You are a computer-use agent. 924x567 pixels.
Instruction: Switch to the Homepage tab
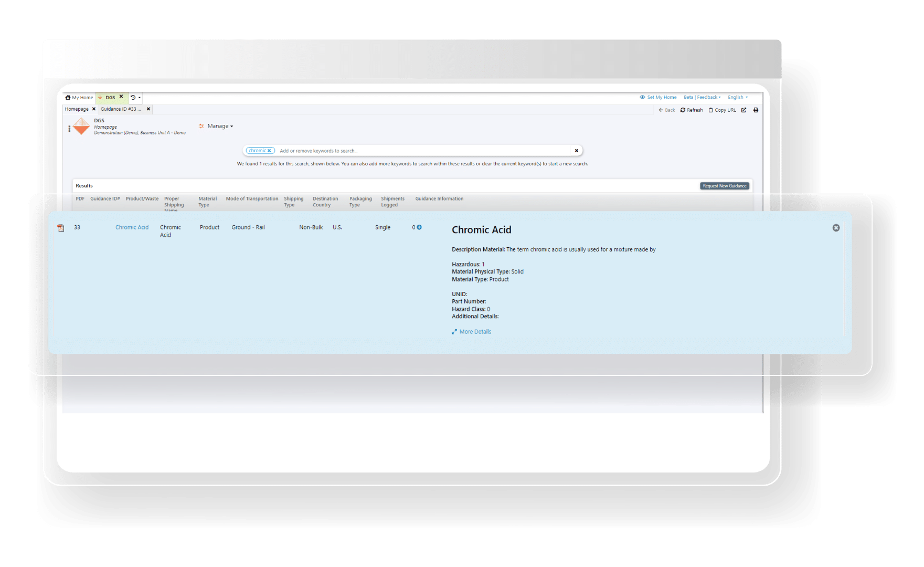tap(76, 109)
